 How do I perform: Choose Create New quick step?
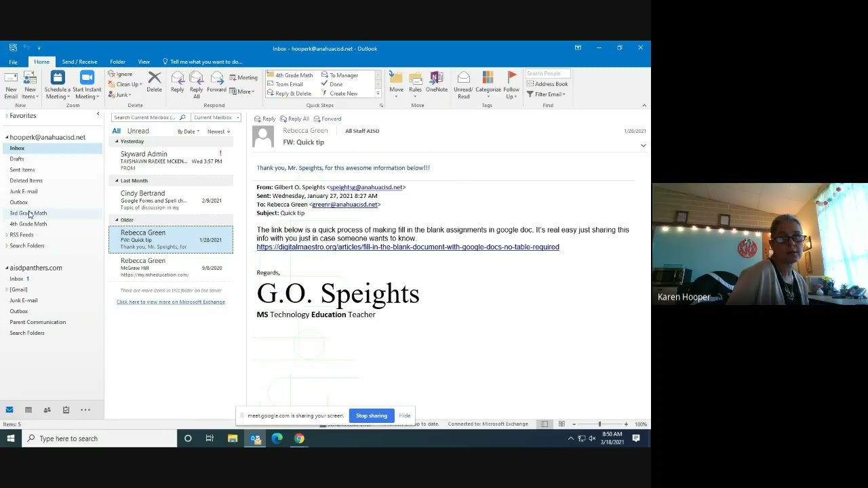coord(340,94)
